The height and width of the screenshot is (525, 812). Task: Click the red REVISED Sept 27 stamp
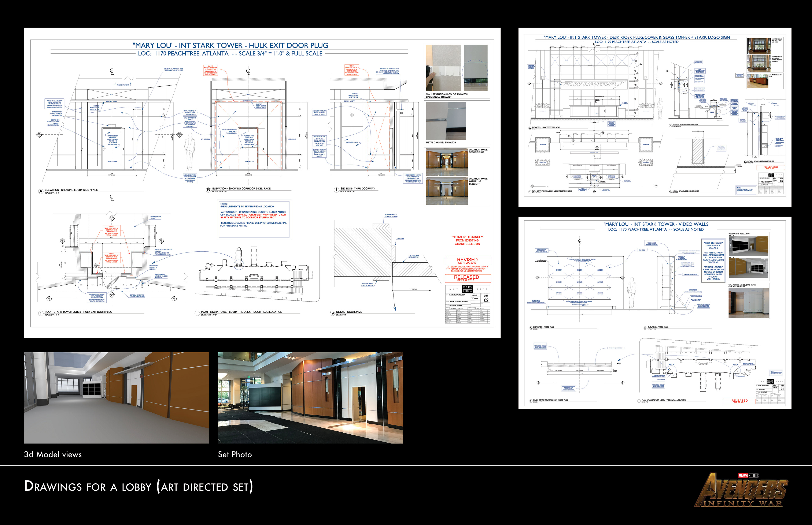pos(467,261)
